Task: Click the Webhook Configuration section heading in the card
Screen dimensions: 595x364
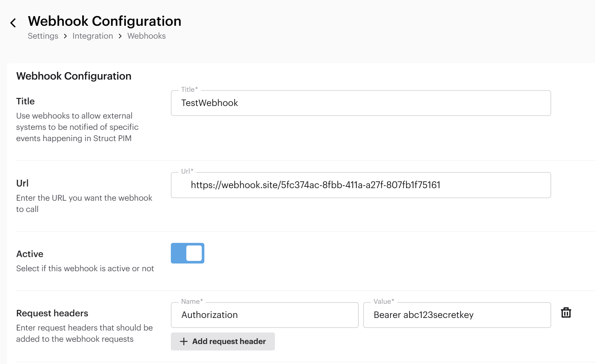Action: click(x=74, y=76)
